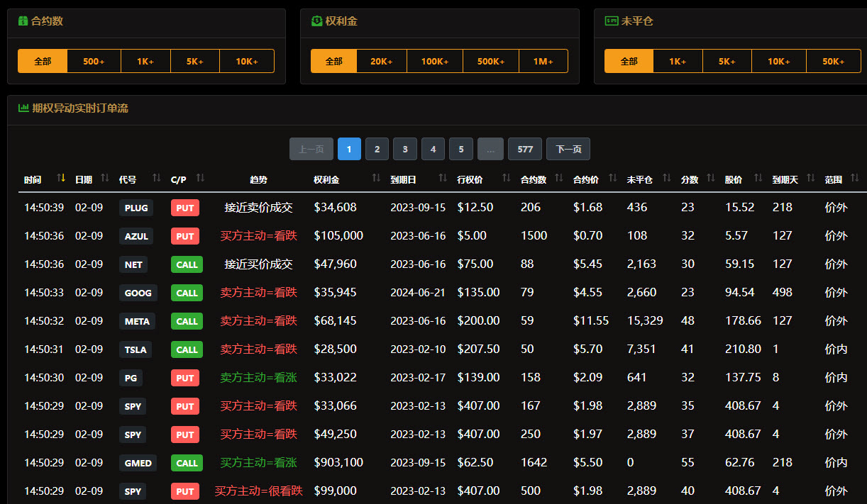Sort table by 合约数 column arrows

point(559,179)
